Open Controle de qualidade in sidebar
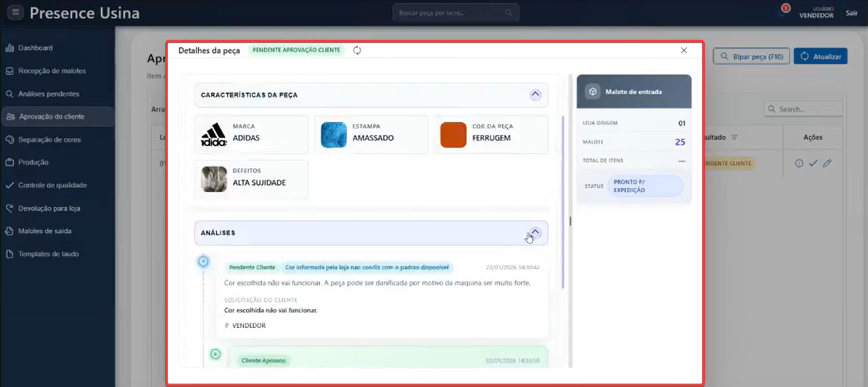 pos(52,186)
